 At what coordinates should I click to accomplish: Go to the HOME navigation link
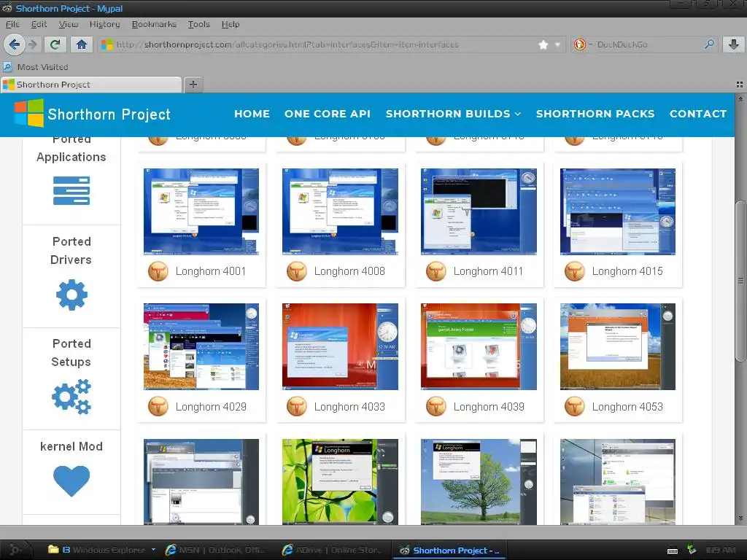point(252,114)
